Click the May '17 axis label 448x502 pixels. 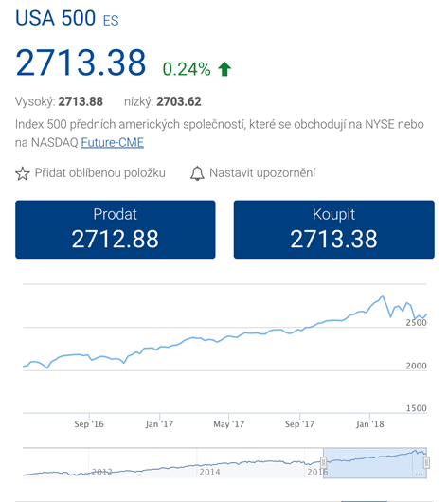click(x=229, y=424)
